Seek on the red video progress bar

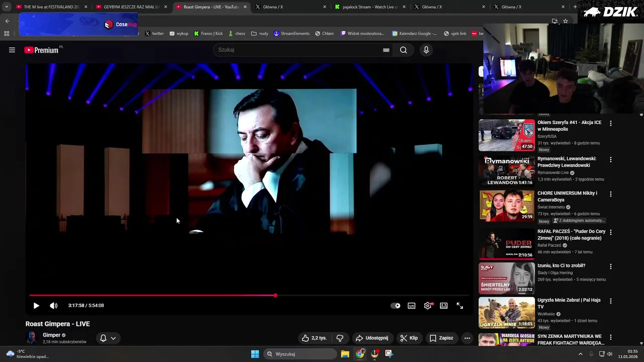(249, 295)
